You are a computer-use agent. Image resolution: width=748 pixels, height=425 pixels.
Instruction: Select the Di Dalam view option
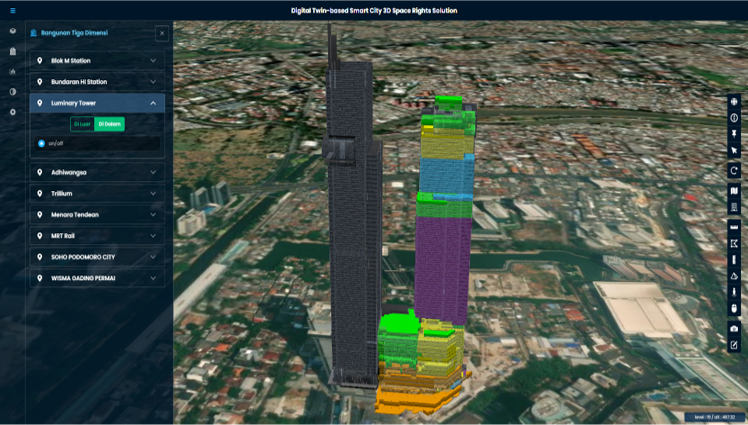(x=109, y=124)
